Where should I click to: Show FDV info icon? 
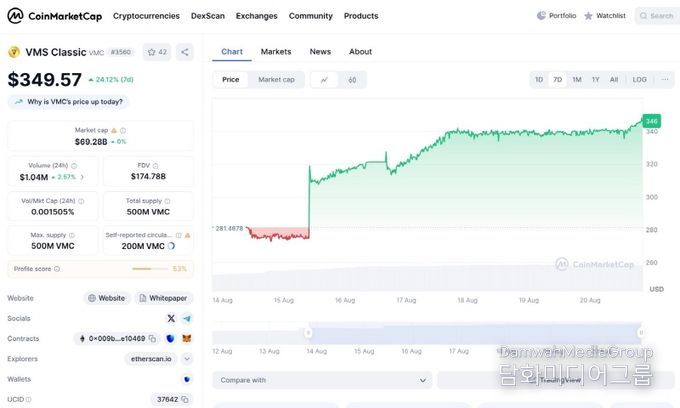click(156, 166)
